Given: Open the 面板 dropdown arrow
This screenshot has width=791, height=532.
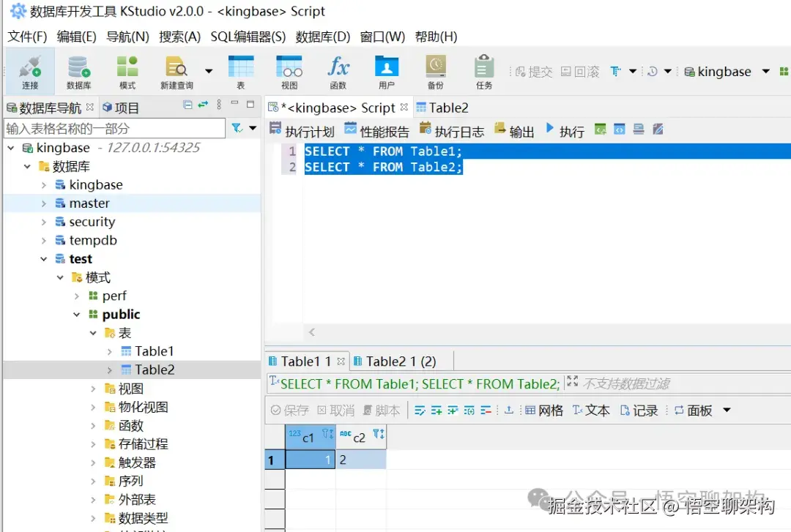Looking at the screenshot, I should (727, 410).
